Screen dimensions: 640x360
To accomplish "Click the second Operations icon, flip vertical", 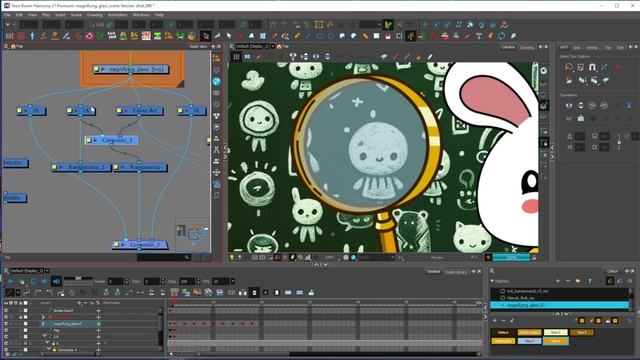I will [x=580, y=105].
